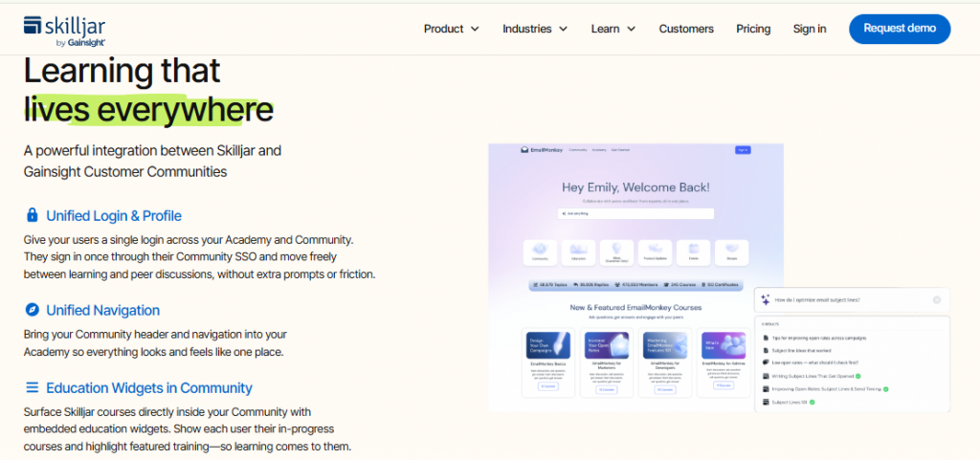Click the How do I optimize email subject lines field
This screenshot has height=460, width=980.
(x=852, y=299)
